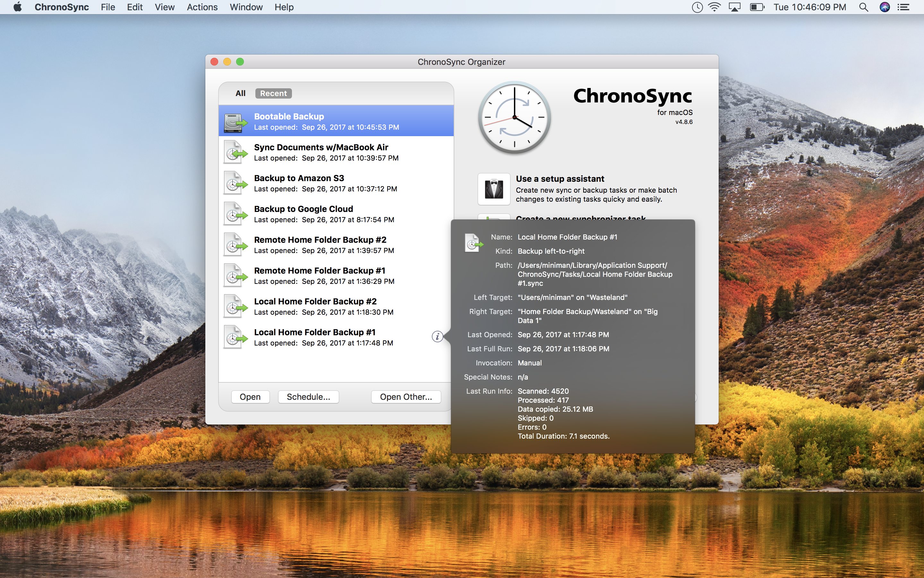Select Sync Documents w/MacBook Air task
Viewport: 924px width, 578px height.
[336, 152]
